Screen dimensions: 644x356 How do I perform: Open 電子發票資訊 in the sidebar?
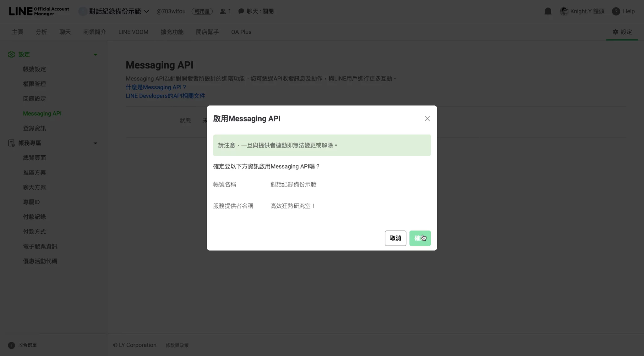(40, 247)
